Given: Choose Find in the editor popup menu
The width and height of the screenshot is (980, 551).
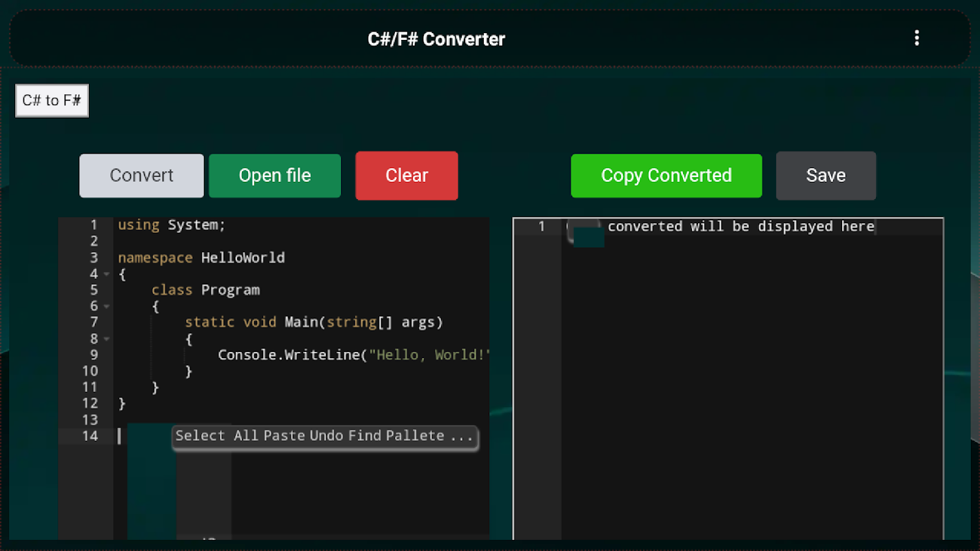Looking at the screenshot, I should [365, 435].
